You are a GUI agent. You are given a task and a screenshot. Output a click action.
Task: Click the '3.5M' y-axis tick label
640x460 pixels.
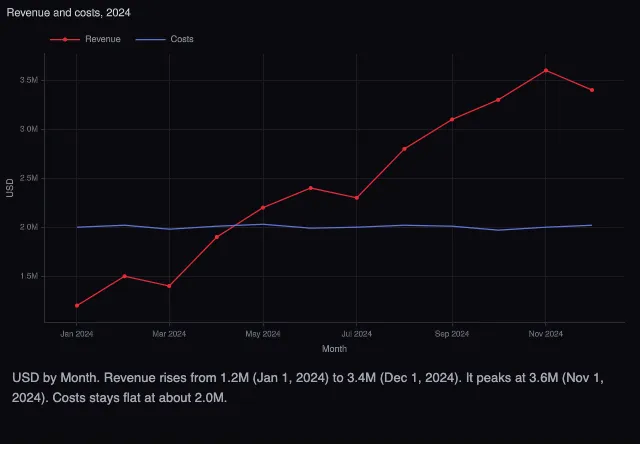tap(29, 80)
